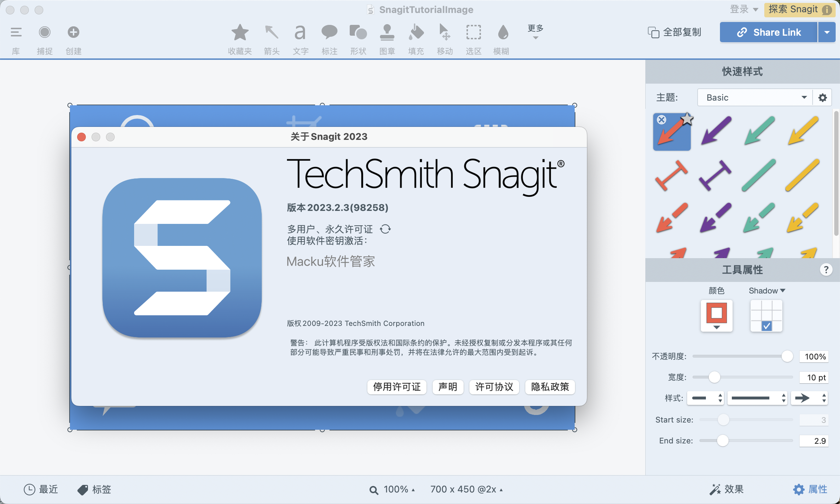Viewport: 840px width, 504px height.
Task: Choose the purple T-bar line style
Action: tap(716, 175)
